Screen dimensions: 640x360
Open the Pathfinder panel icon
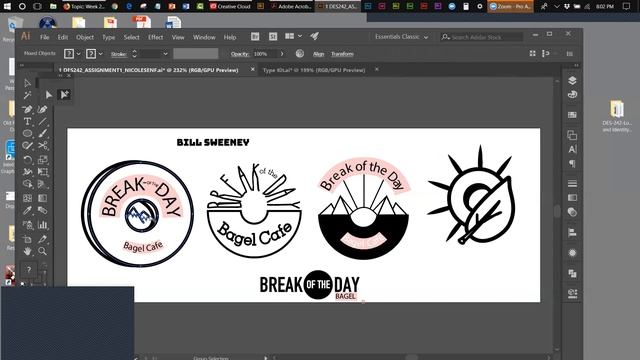click(x=572, y=273)
